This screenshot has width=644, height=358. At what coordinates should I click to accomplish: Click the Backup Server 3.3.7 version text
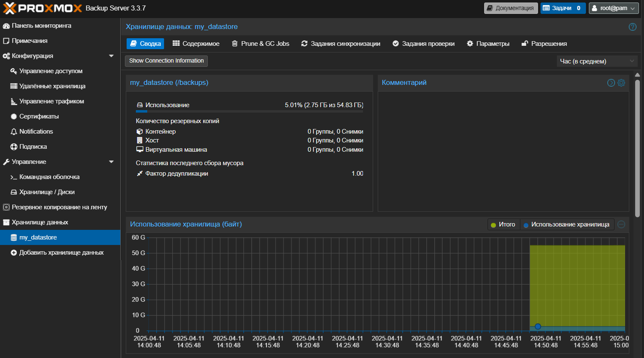[x=116, y=8]
